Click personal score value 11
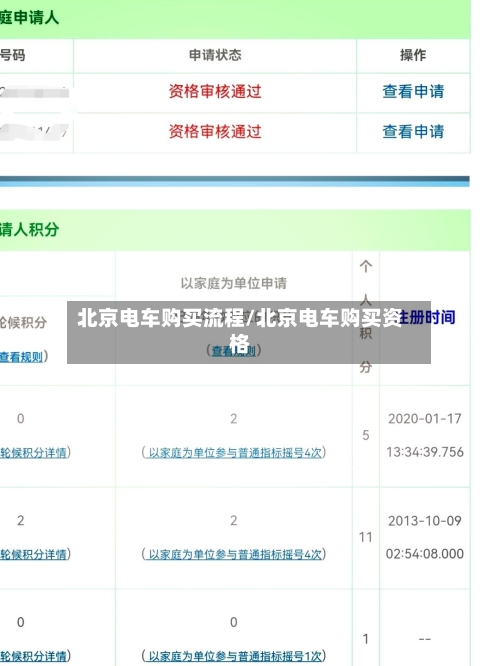The height and width of the screenshot is (666, 500). [366, 537]
